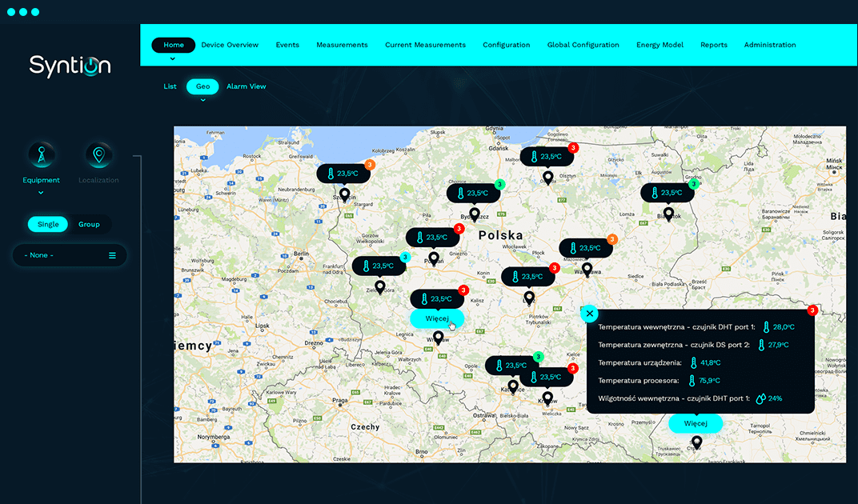Viewport: 858px width, 504px height.
Task: Open the Measurements tab
Action: pos(342,45)
